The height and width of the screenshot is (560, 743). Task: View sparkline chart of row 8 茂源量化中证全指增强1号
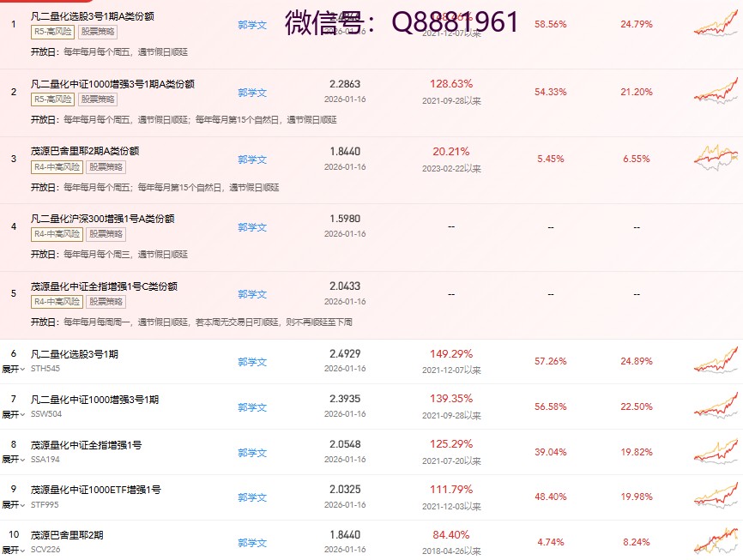click(716, 451)
